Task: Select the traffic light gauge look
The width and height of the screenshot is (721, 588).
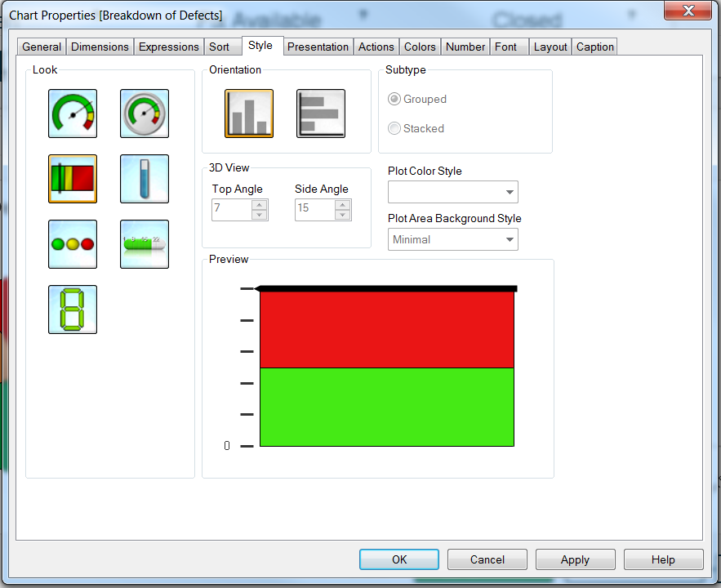Action: 73,244
